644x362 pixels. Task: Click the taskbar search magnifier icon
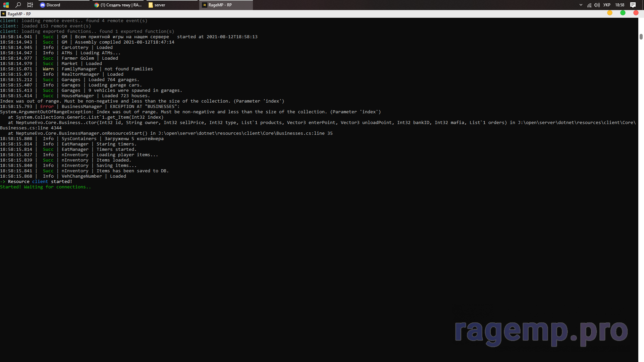coord(18,5)
